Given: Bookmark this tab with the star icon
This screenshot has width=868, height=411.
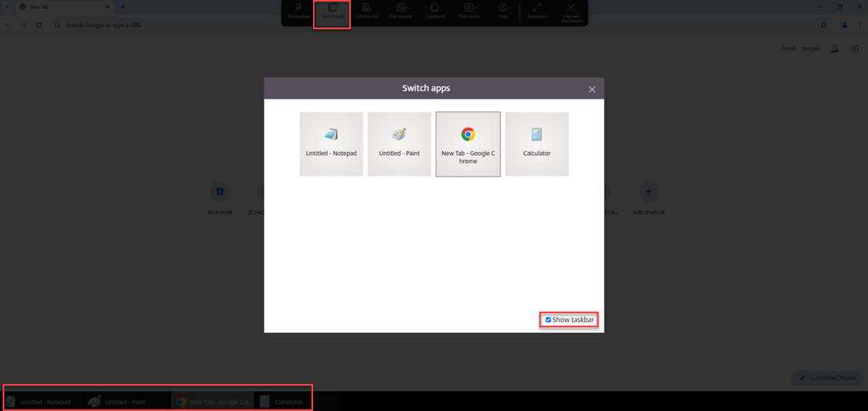Looking at the screenshot, I should click(x=823, y=25).
